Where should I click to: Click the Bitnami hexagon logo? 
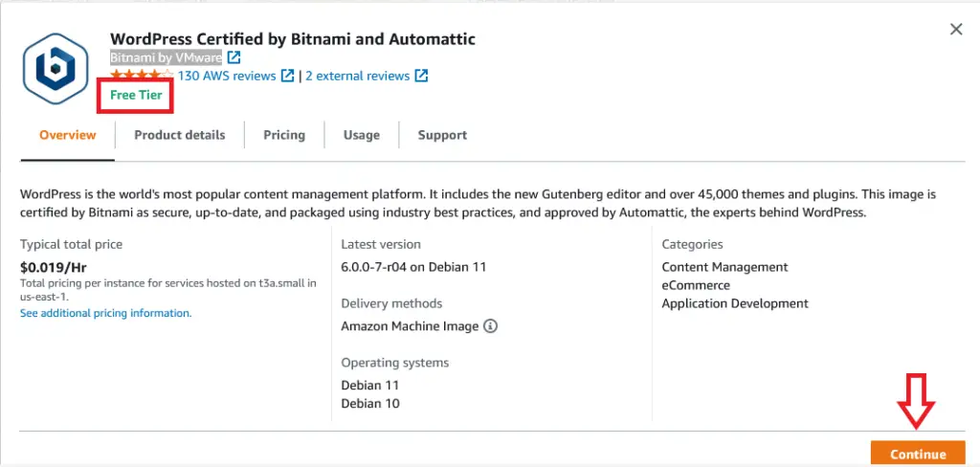[56, 68]
